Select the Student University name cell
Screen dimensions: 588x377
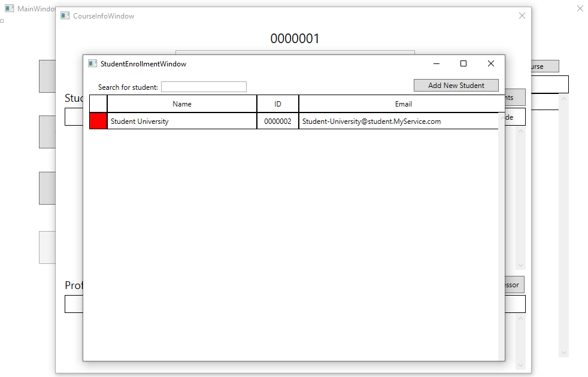point(182,121)
